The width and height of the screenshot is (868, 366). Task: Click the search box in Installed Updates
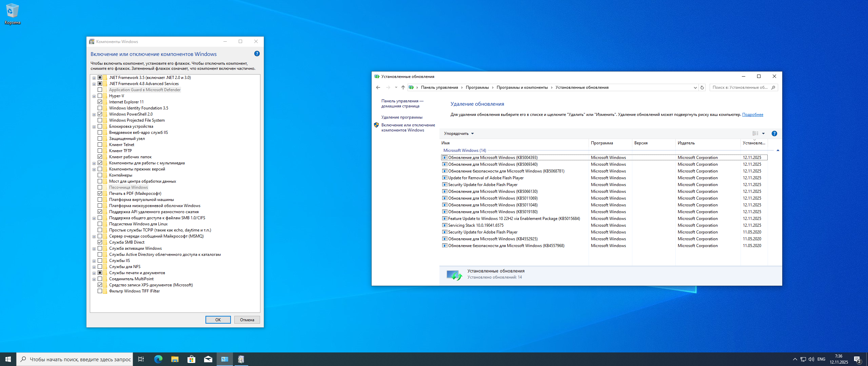pos(740,87)
